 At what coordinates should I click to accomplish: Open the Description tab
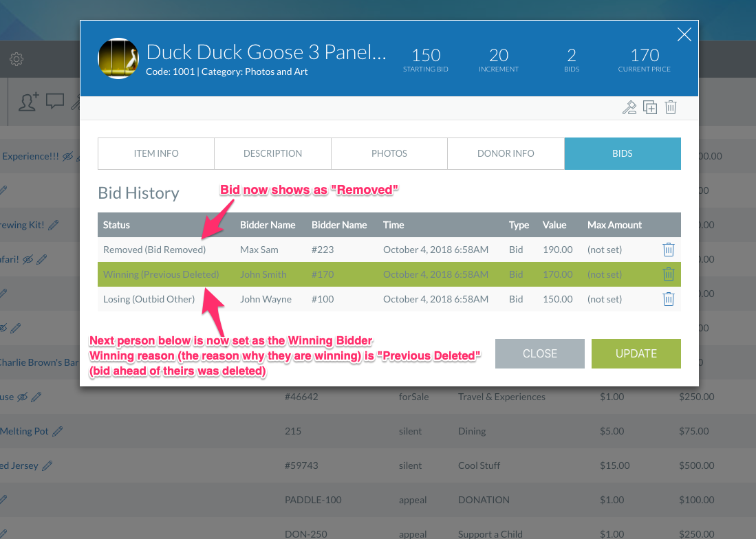pos(272,153)
